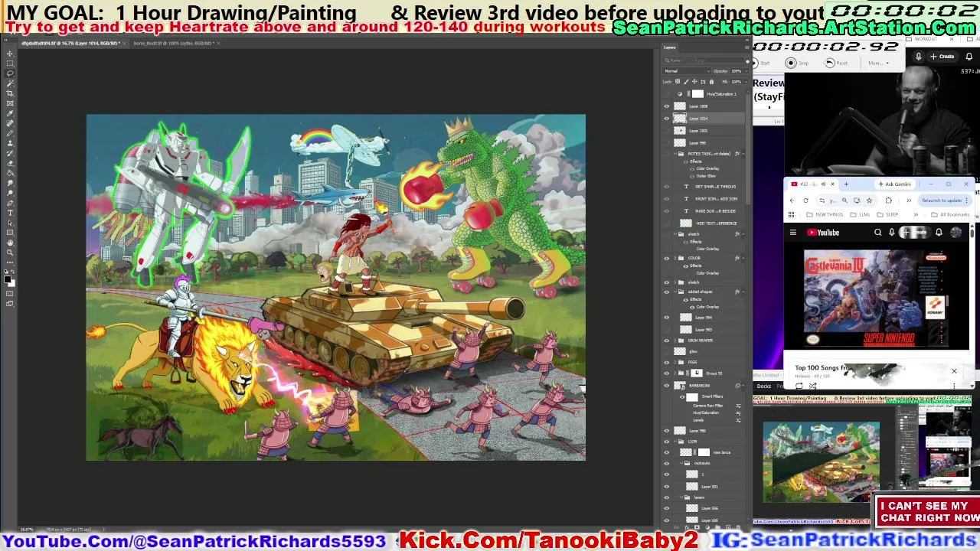This screenshot has height=551, width=980.
Task: Open the NEW THINGS bookmarks folder
Action: click(x=825, y=214)
